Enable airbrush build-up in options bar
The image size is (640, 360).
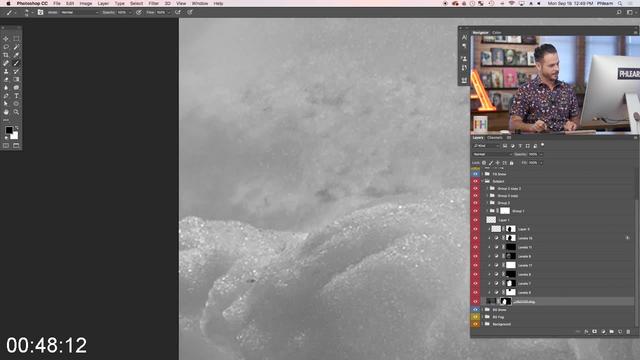click(x=178, y=13)
